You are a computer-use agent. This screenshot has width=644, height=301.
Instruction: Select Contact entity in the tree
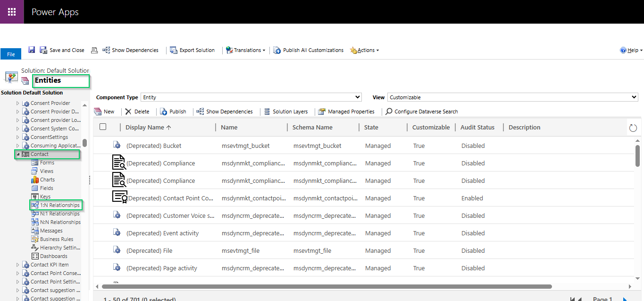40,154
